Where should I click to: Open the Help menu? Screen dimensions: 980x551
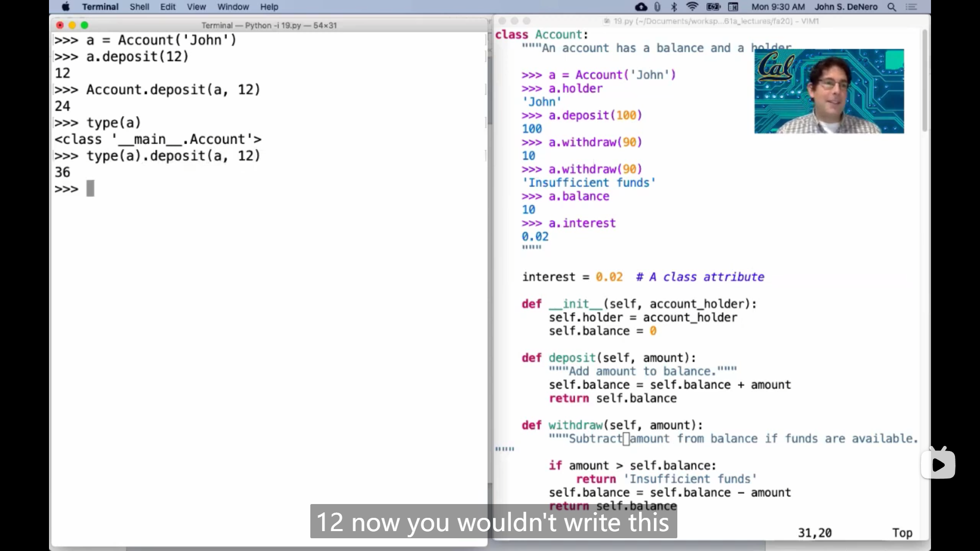point(269,7)
